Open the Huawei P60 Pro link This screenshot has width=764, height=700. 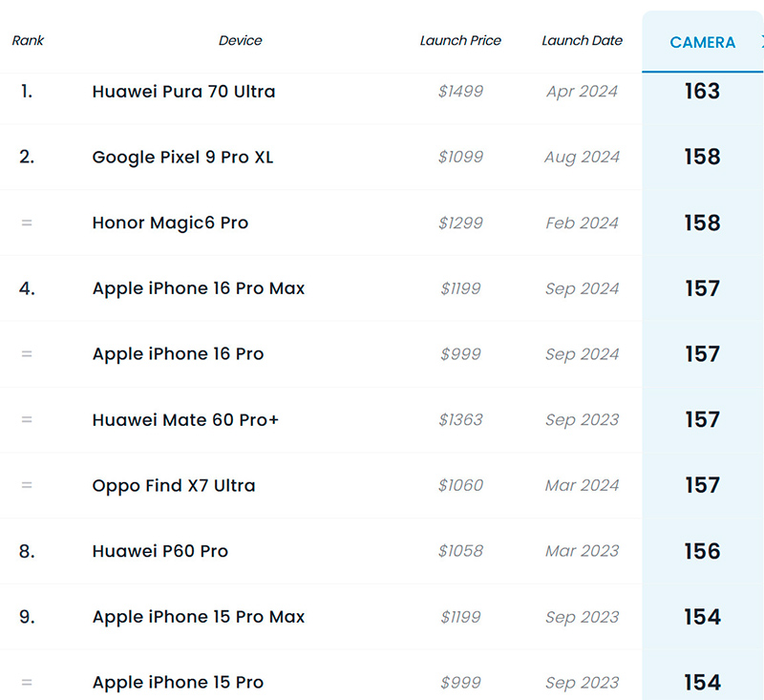tap(160, 552)
